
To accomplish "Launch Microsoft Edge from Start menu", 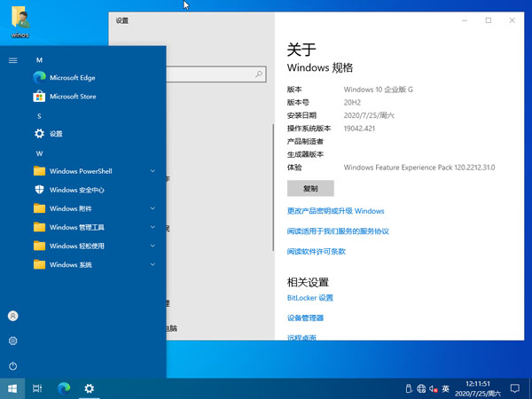I will click(x=64, y=78).
